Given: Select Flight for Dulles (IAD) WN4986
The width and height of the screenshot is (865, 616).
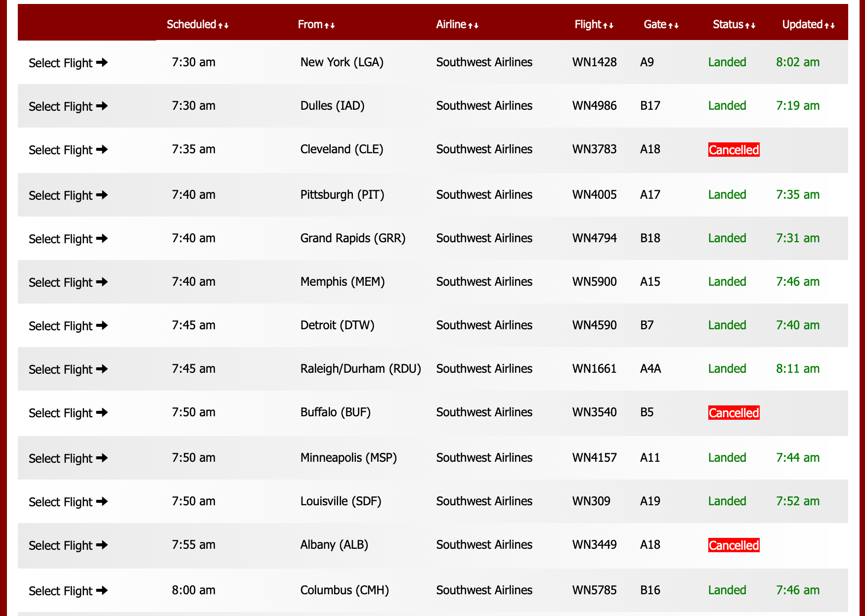Looking at the screenshot, I should coord(68,106).
